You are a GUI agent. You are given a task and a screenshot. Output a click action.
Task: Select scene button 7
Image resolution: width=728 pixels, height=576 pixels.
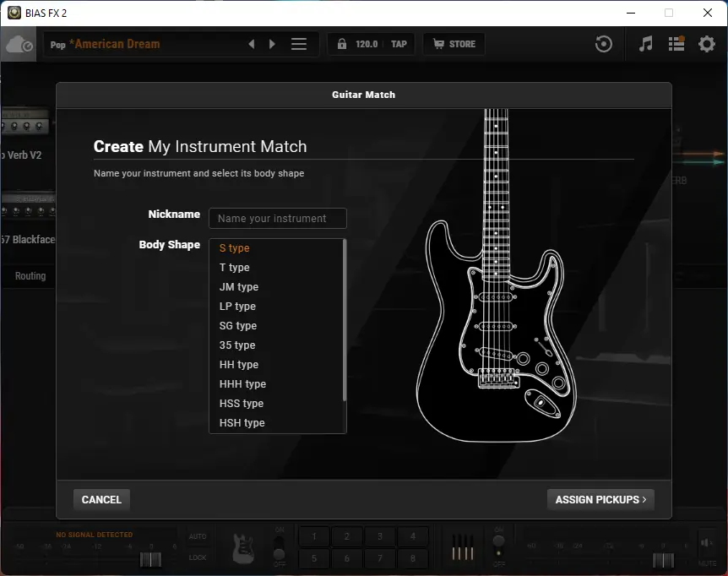(380, 558)
